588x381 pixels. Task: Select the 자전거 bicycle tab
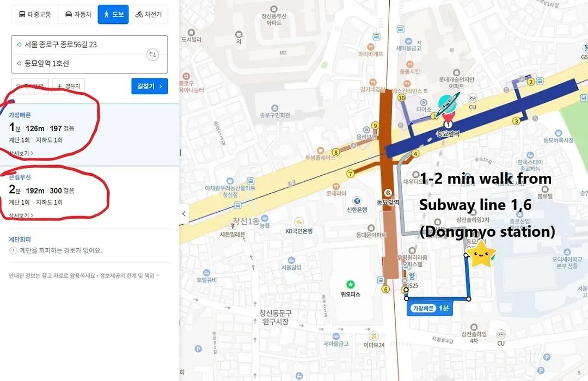tap(149, 15)
